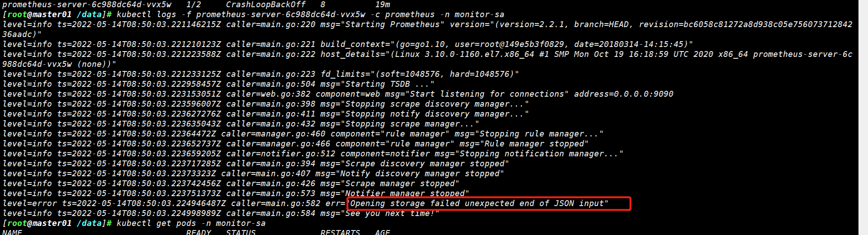Click the "See you next time!" message
Screen dimensions: 868x235
pos(392,213)
